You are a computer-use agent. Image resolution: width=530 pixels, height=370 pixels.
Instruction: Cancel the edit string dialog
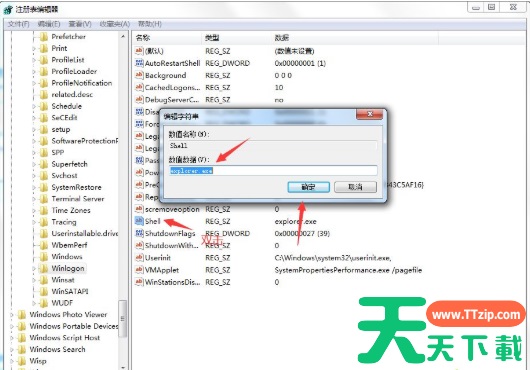(x=355, y=187)
